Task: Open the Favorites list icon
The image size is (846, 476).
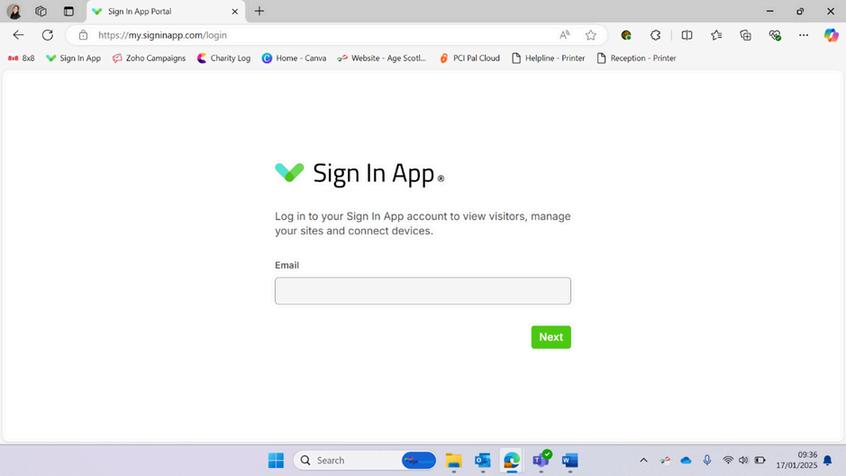Action: point(717,35)
